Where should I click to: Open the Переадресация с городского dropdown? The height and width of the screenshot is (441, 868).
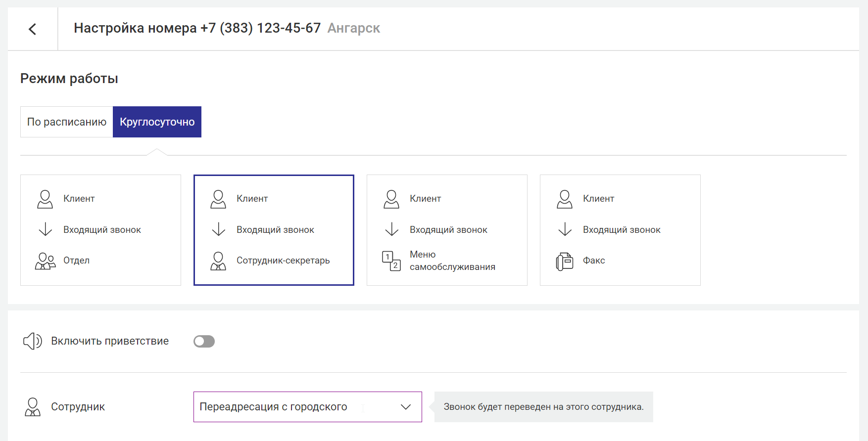coord(307,407)
